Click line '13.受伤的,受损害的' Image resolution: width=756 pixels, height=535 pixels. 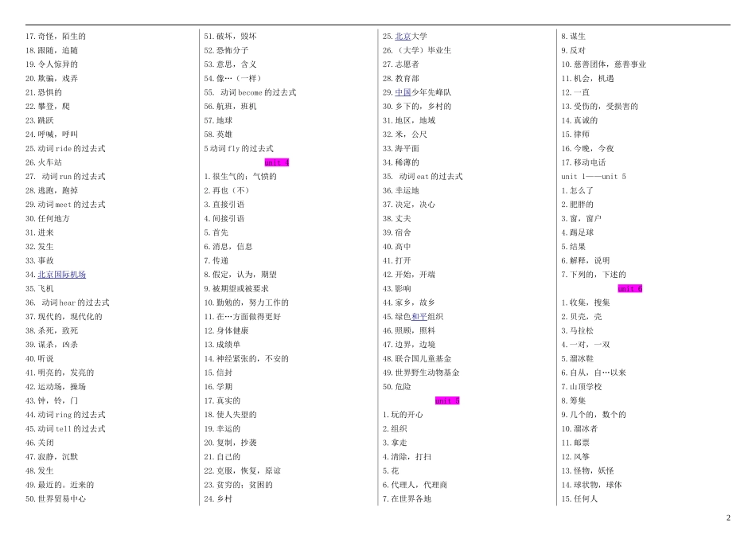(600, 106)
